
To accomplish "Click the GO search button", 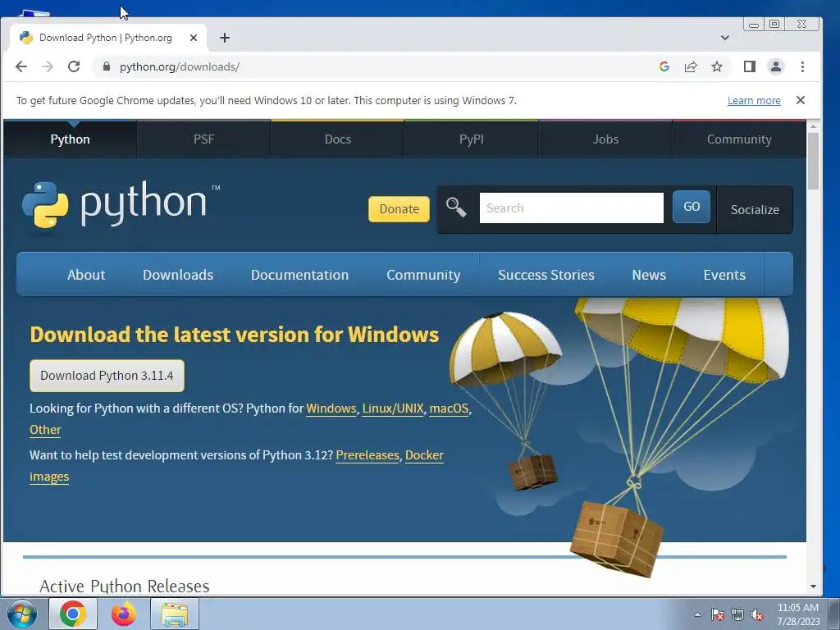I will tap(692, 207).
